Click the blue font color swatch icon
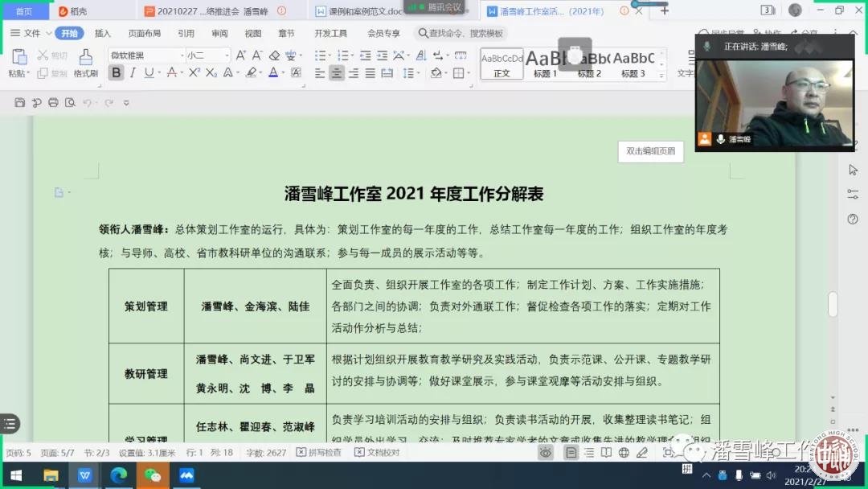 pyautogui.click(x=272, y=73)
